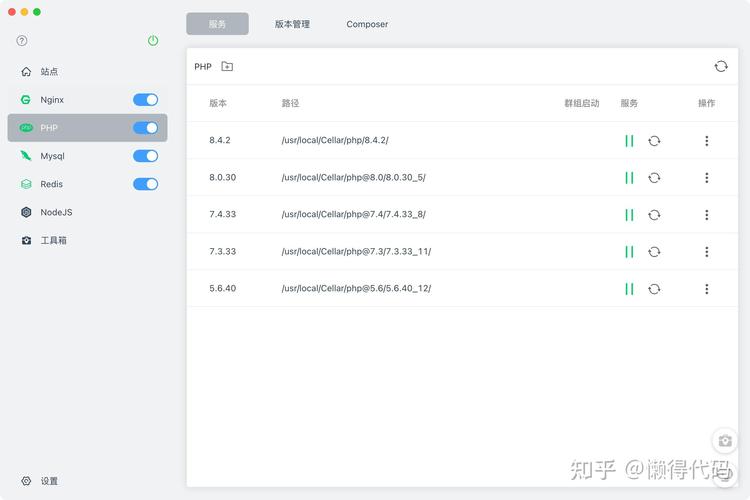Screen dimensions: 750x500
Task: Open NodeJS in the sidebar
Action: click(x=88, y=212)
